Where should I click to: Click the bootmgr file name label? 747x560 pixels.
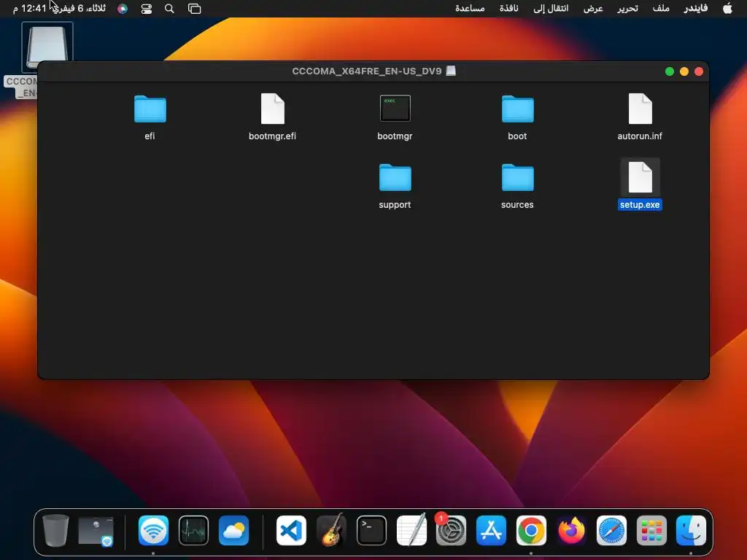pos(395,136)
